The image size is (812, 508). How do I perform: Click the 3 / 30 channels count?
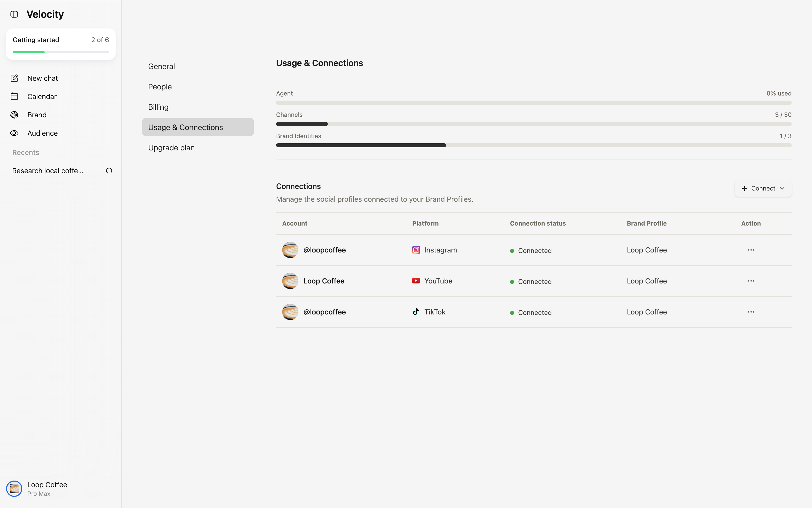click(783, 115)
